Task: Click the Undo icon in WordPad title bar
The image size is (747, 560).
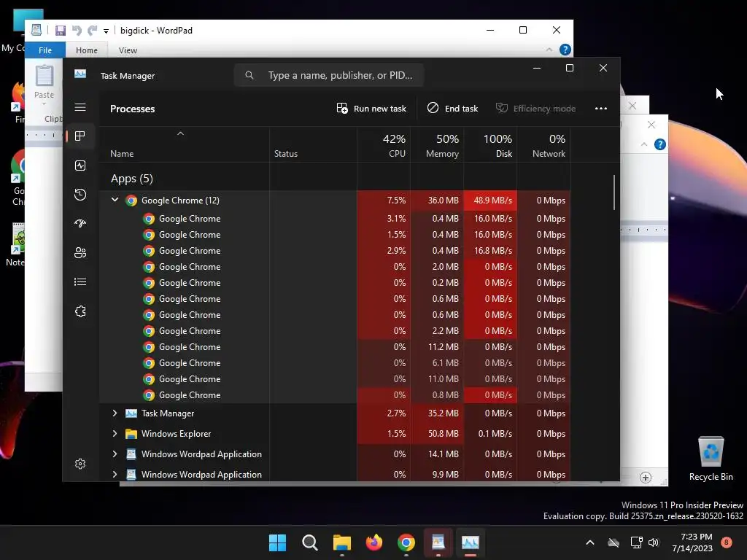Action: (76, 31)
